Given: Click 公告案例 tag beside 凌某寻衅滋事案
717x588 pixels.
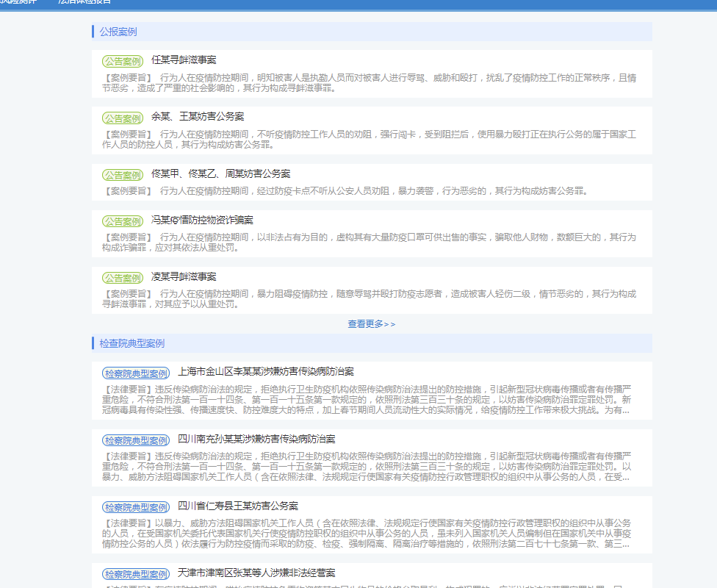Looking at the screenshot, I should pos(123,279).
